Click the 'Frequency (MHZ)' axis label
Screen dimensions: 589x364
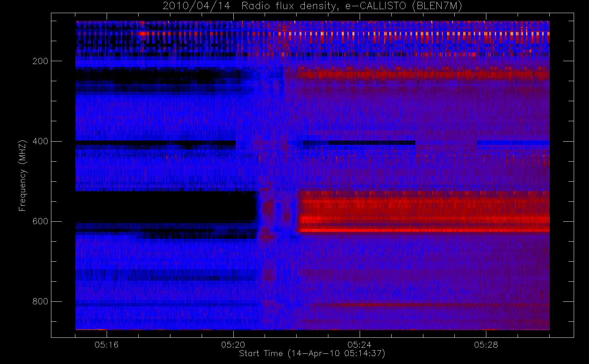(x=23, y=175)
